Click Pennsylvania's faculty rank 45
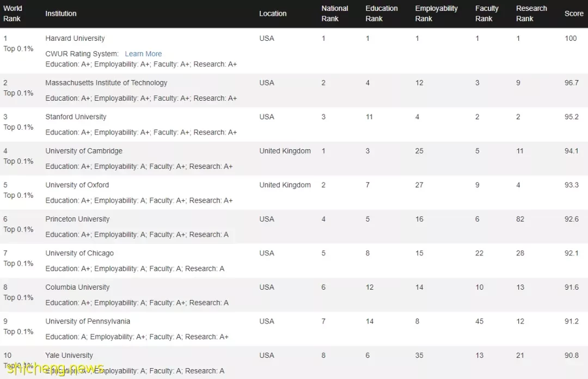 [x=479, y=322]
